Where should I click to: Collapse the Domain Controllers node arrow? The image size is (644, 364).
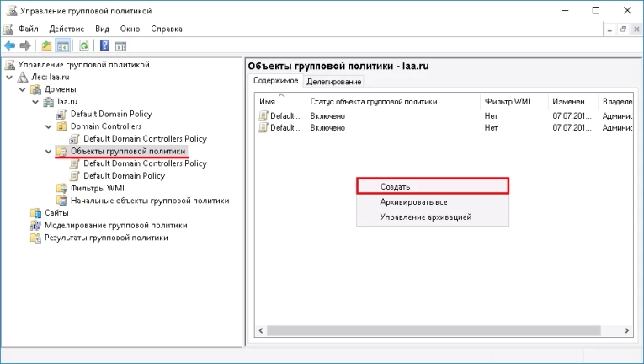point(48,126)
